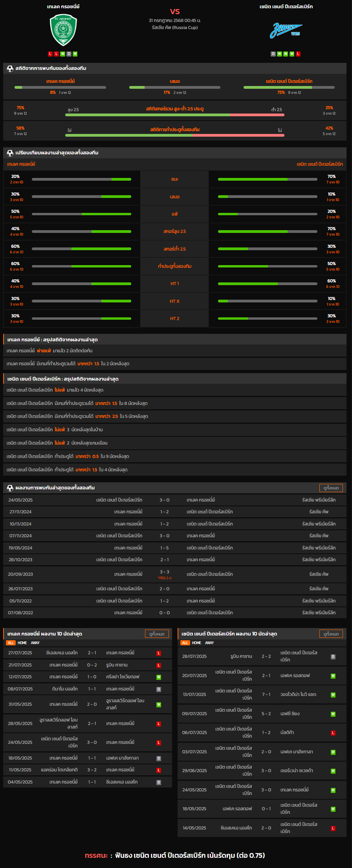Switch to the HOME tab in the เซนิต last-10 panel

click(197, 643)
